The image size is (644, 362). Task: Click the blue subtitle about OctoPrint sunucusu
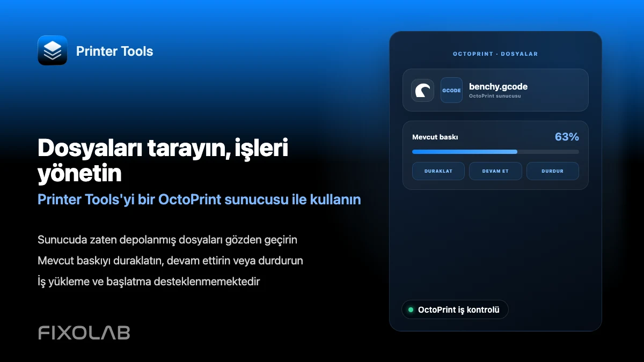199,200
